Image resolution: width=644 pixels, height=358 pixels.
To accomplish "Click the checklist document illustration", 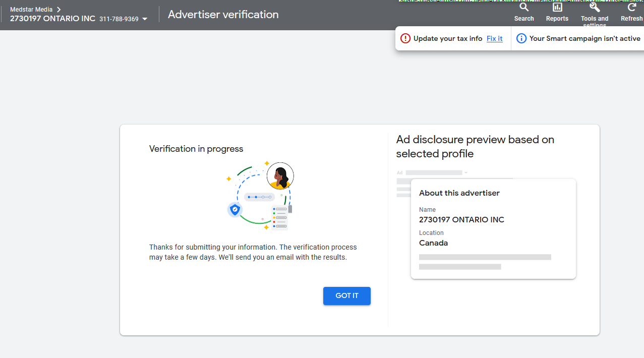I will point(280,217).
